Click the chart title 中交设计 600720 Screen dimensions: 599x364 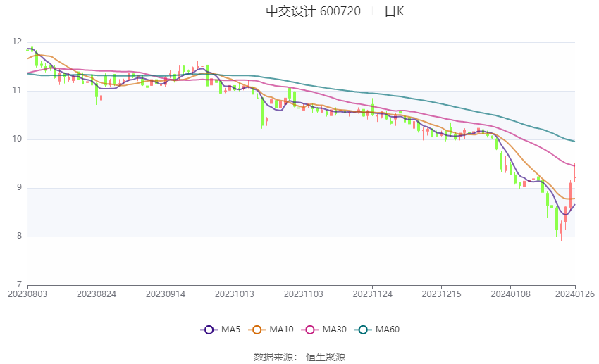(314, 11)
